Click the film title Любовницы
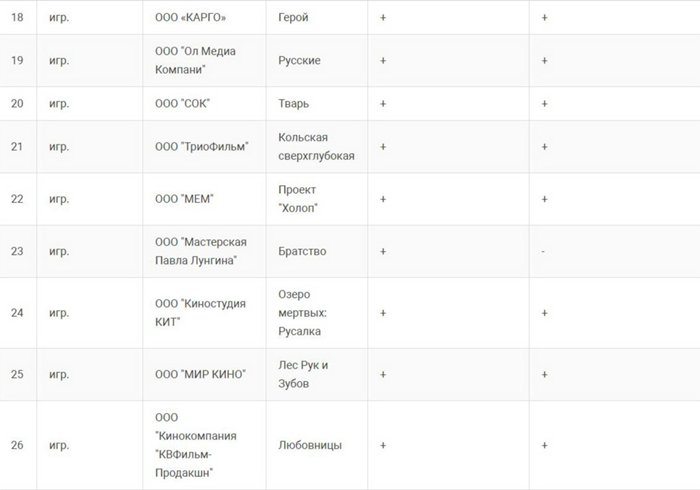The image size is (700, 490). [310, 445]
